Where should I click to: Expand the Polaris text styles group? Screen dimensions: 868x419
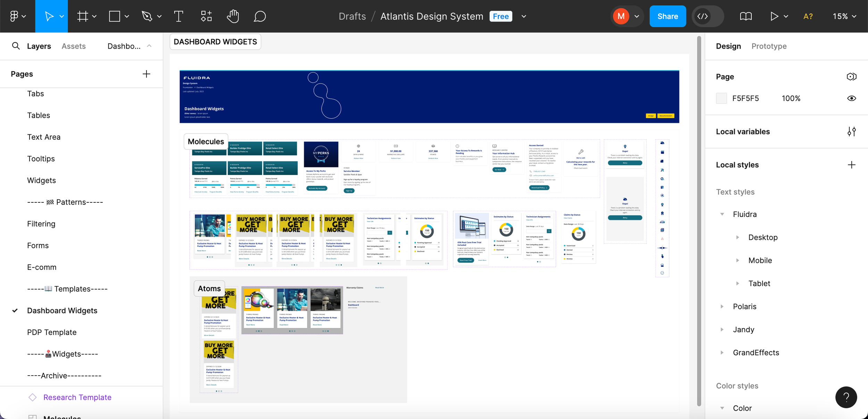tap(722, 307)
